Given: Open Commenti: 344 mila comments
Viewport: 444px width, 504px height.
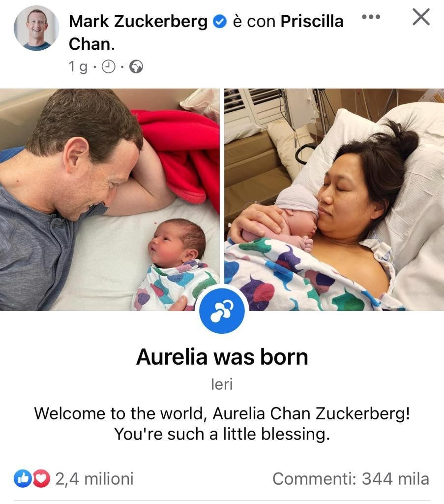Looking at the screenshot, I should pyautogui.click(x=351, y=479).
